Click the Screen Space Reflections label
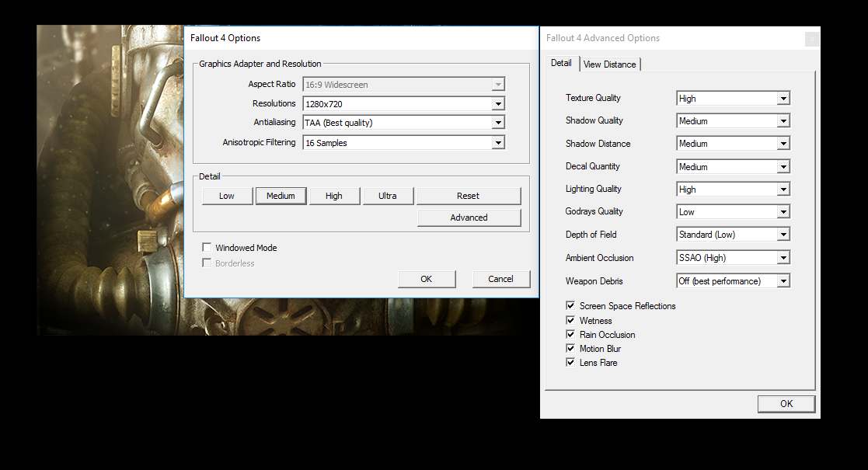Screen dimensions: 868x470 pyautogui.click(x=628, y=306)
